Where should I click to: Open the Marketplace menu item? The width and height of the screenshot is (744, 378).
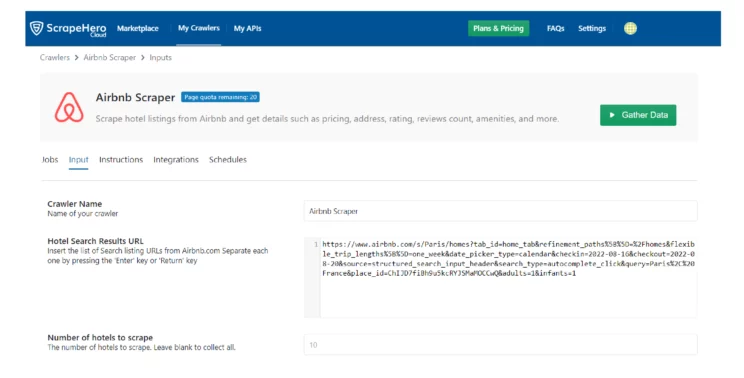(138, 28)
